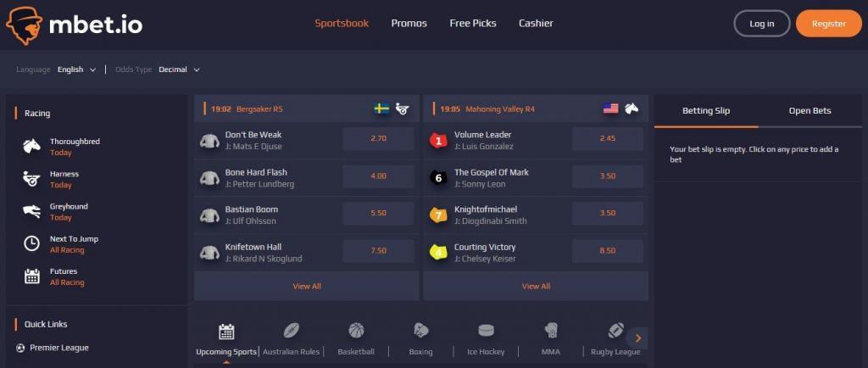Select the Australian Rules ball icon
This screenshot has width=868, height=368.
[x=292, y=331]
